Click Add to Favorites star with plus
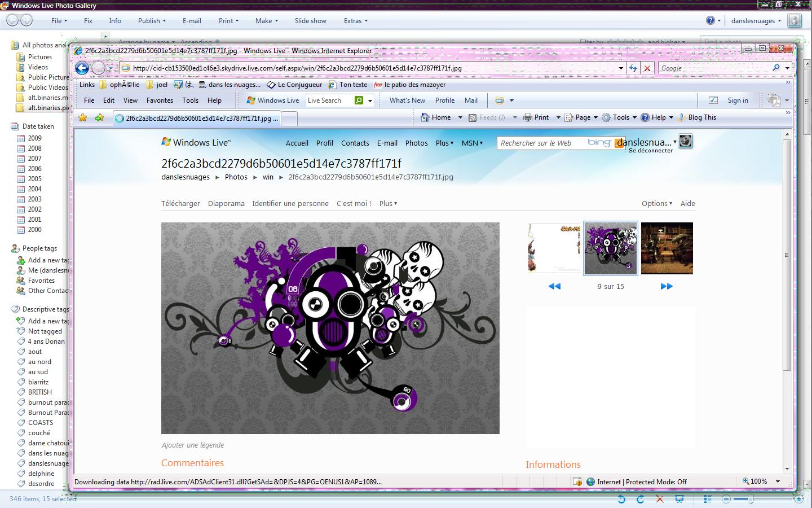812x508 pixels. click(x=100, y=117)
